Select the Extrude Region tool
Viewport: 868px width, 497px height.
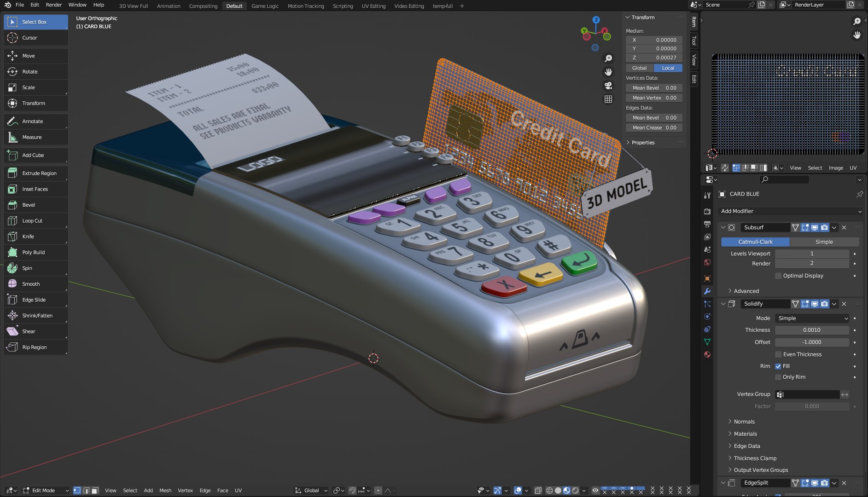(x=36, y=173)
